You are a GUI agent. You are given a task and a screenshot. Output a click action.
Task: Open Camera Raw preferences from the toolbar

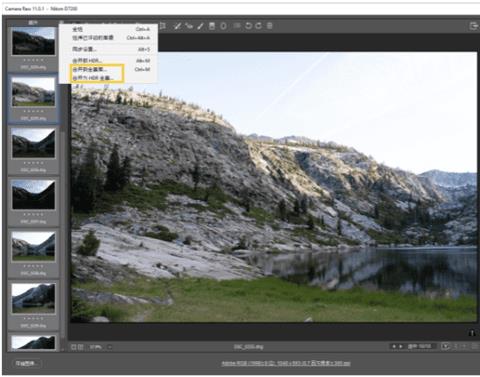point(237,26)
